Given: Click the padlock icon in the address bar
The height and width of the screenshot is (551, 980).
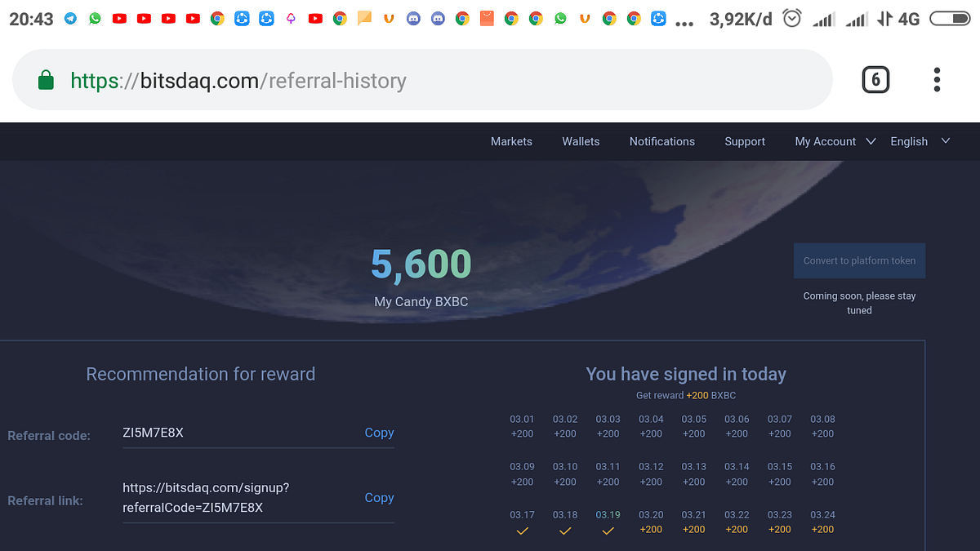Looking at the screenshot, I should point(46,79).
